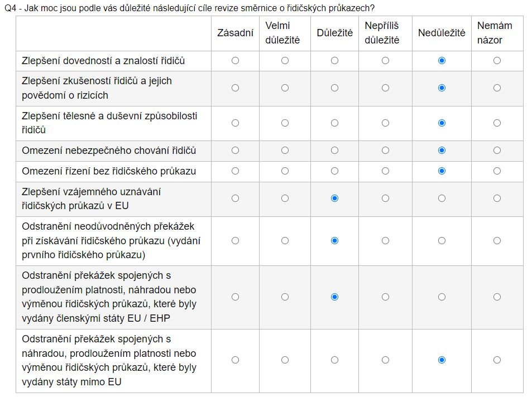Select Nemám názor for průkazy vydané státy mimo EU

point(497,360)
